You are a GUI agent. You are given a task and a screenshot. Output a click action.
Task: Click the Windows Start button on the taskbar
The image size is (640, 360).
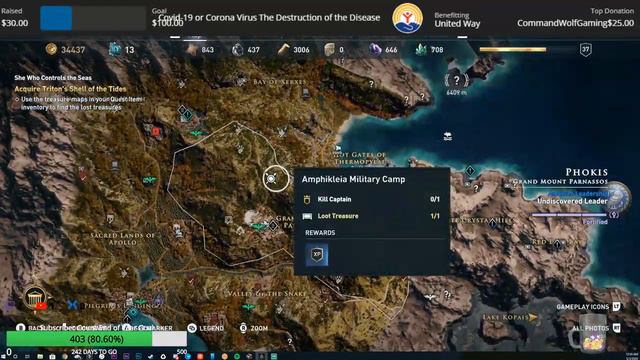pos(3,356)
